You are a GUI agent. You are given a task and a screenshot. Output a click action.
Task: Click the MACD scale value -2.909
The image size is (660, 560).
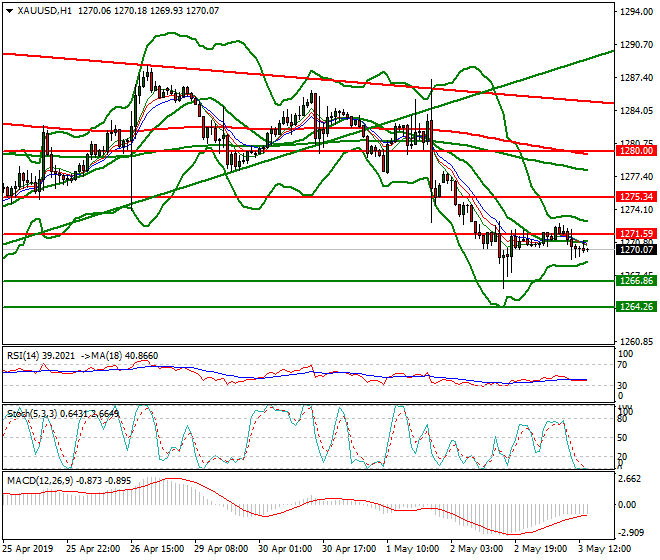[630, 533]
